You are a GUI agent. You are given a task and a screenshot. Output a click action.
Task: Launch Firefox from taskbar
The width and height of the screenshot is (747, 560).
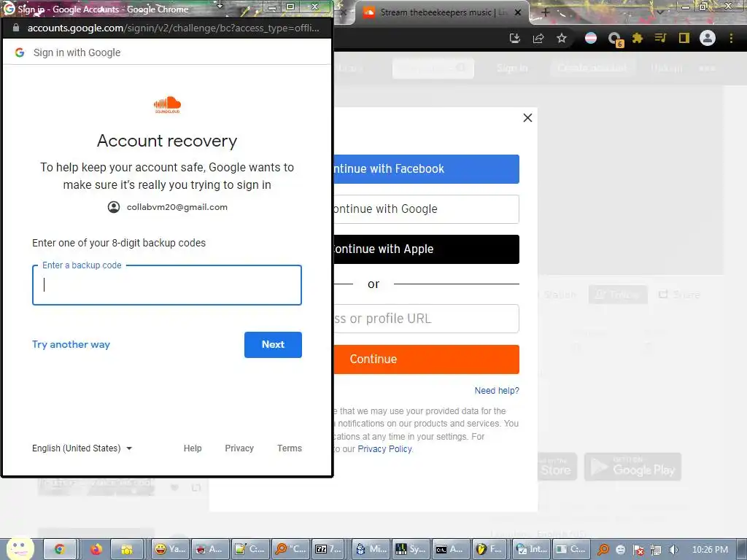click(96, 550)
